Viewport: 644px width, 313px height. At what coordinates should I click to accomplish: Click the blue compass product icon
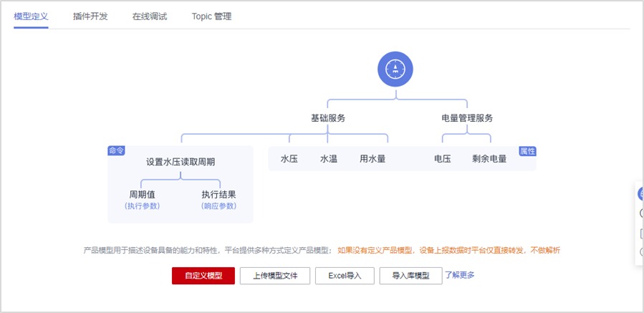click(x=395, y=69)
